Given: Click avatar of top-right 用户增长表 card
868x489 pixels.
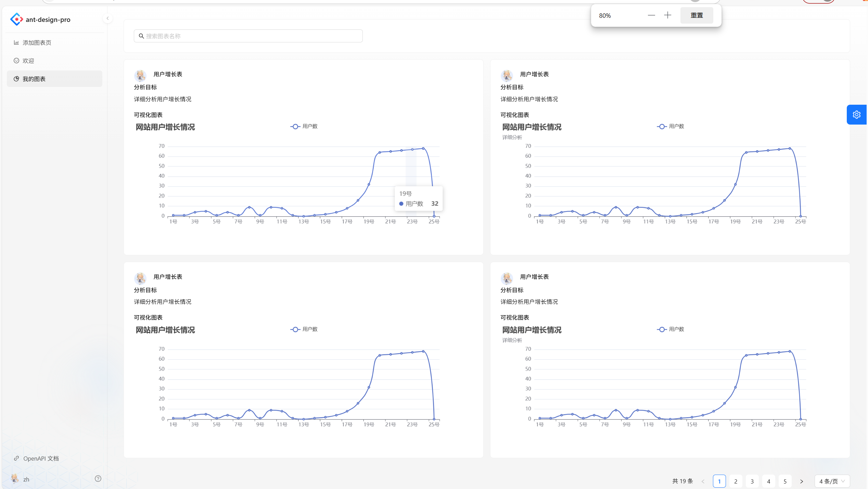Looking at the screenshot, I should coord(507,76).
